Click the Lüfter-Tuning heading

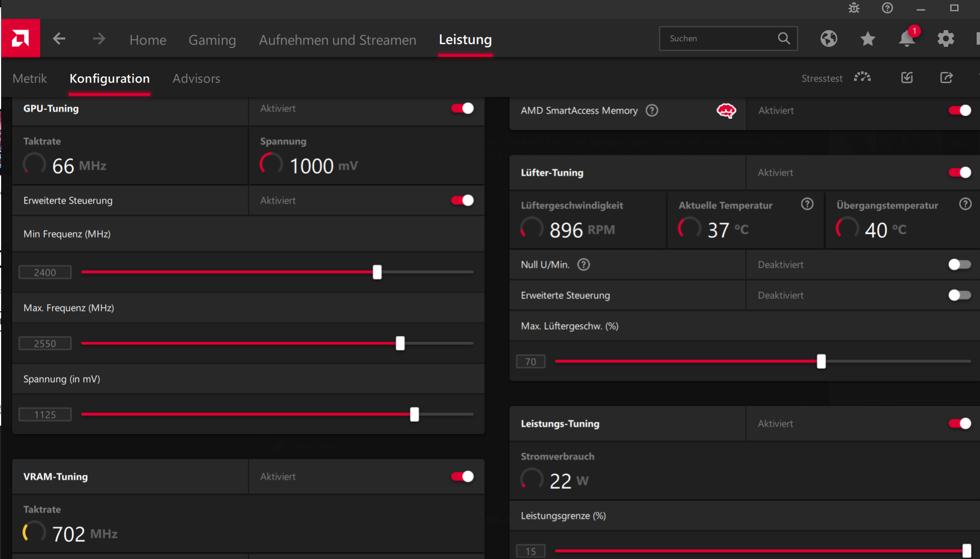[x=552, y=173]
